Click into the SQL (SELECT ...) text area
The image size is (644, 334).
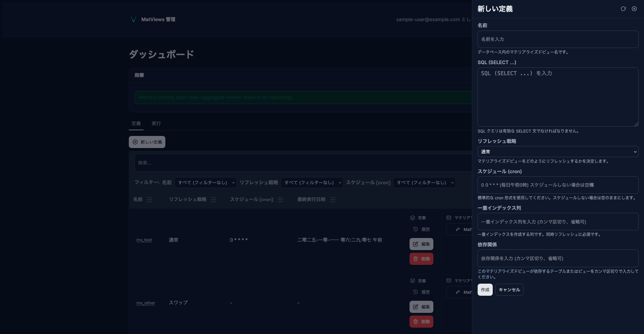point(557,97)
